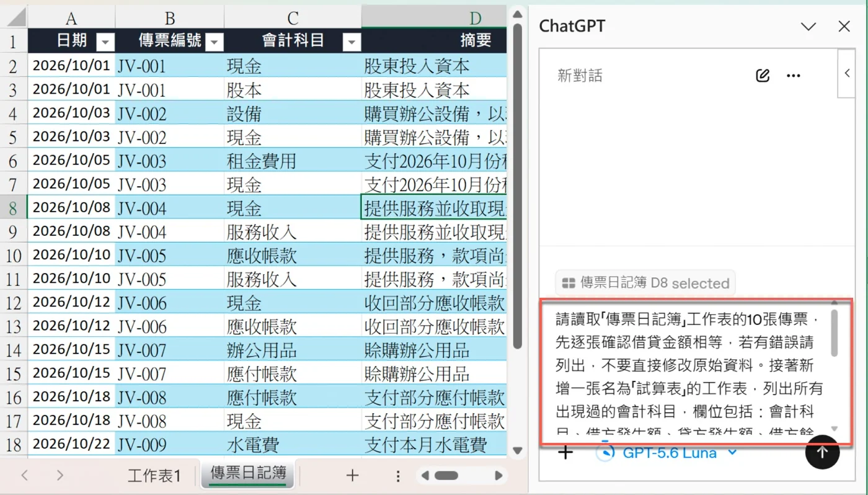Add an attachment with the plus icon
This screenshot has width=868, height=495.
pyautogui.click(x=565, y=452)
